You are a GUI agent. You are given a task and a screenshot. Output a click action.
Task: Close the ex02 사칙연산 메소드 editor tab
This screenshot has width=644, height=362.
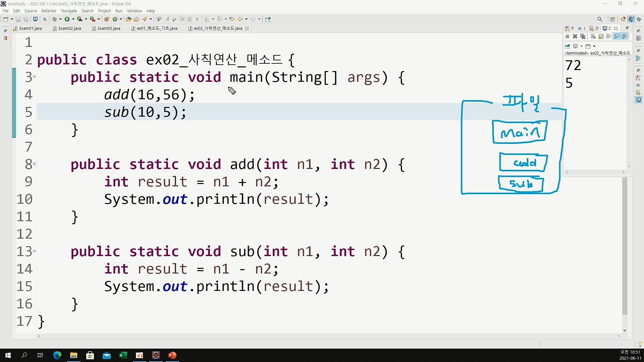click(247, 28)
